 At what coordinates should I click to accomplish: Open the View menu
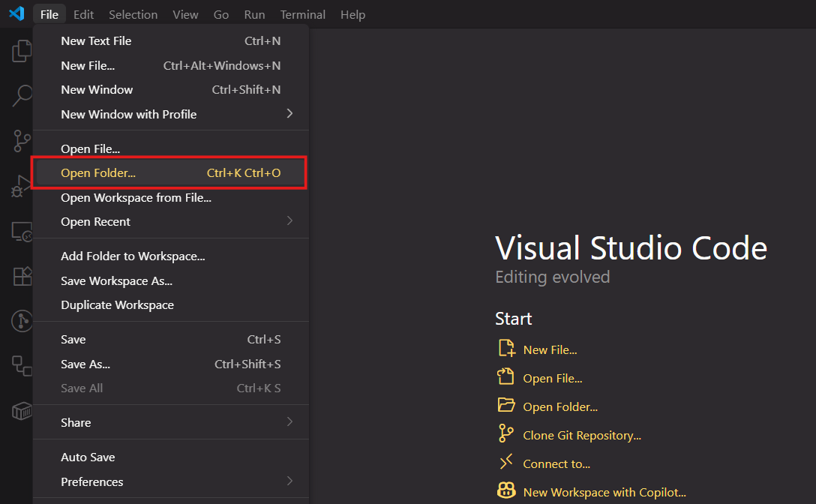185,14
